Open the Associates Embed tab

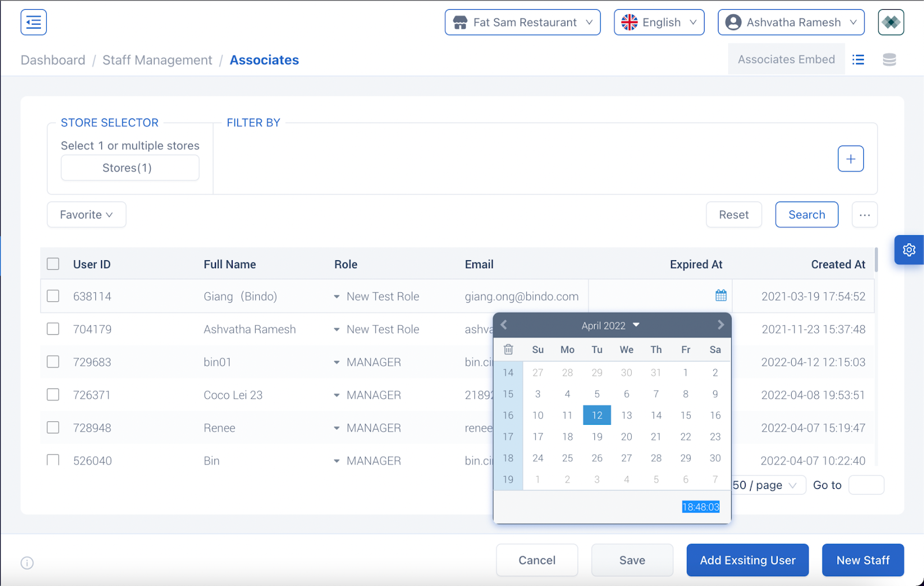pos(785,60)
